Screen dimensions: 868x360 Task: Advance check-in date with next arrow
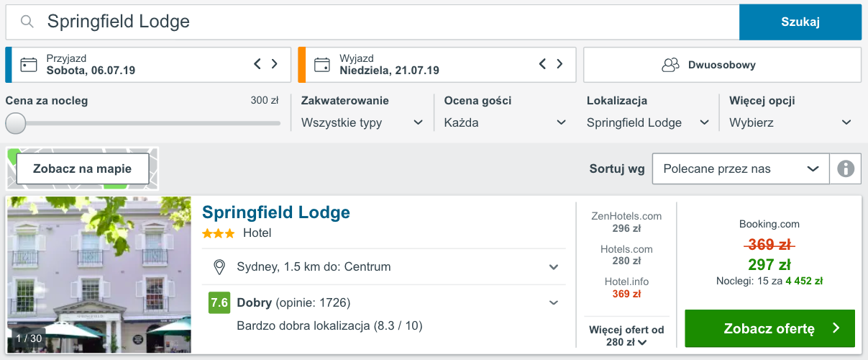pyautogui.click(x=274, y=64)
